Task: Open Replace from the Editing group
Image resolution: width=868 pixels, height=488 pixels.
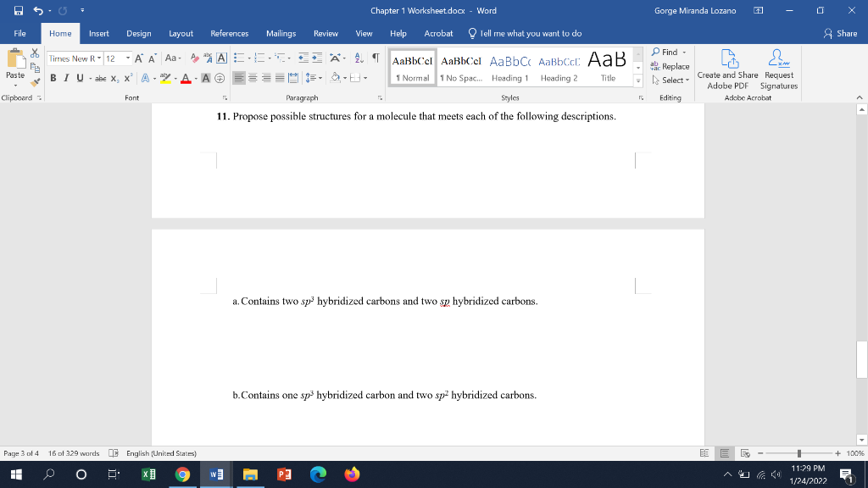Action: (x=672, y=67)
